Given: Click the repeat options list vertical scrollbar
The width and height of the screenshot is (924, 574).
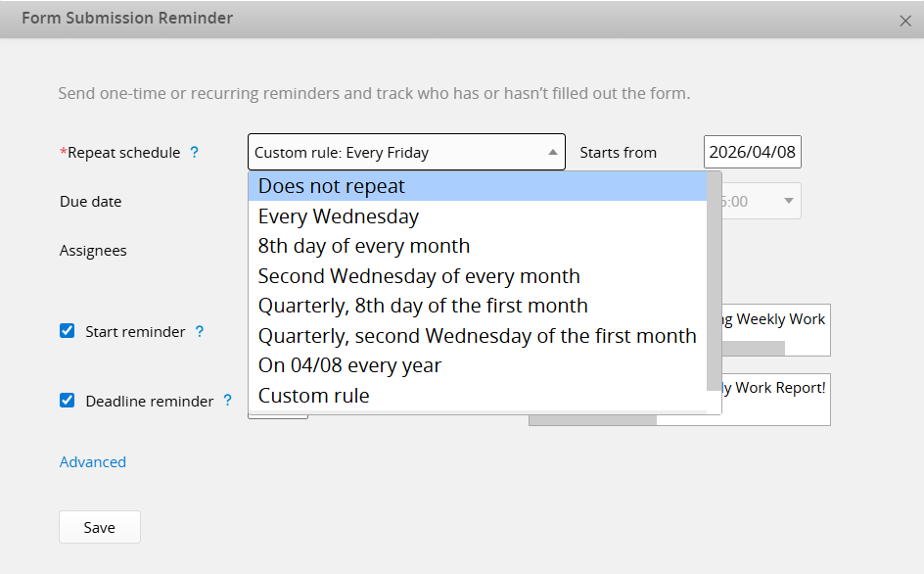Looking at the screenshot, I should (714, 284).
